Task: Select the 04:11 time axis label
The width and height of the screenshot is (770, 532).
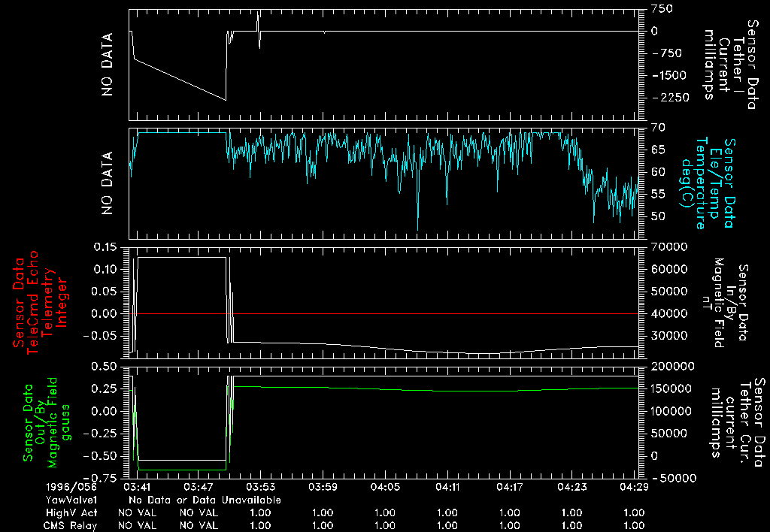Action: tap(447, 487)
